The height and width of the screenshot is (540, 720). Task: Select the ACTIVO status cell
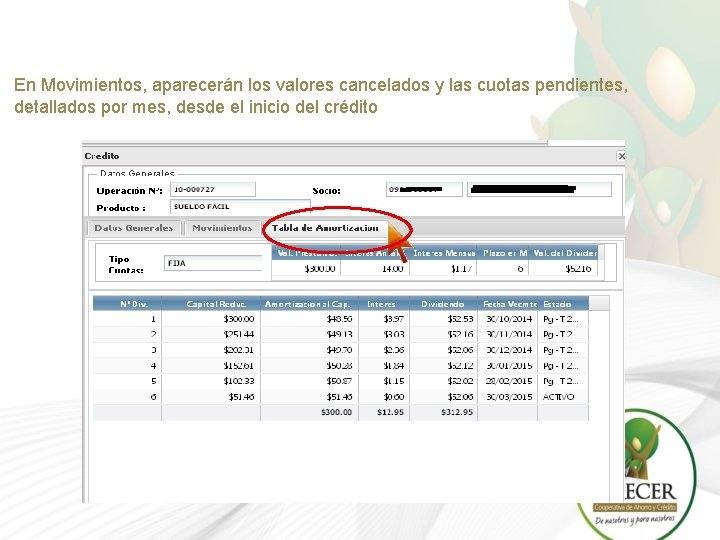[x=563, y=397]
